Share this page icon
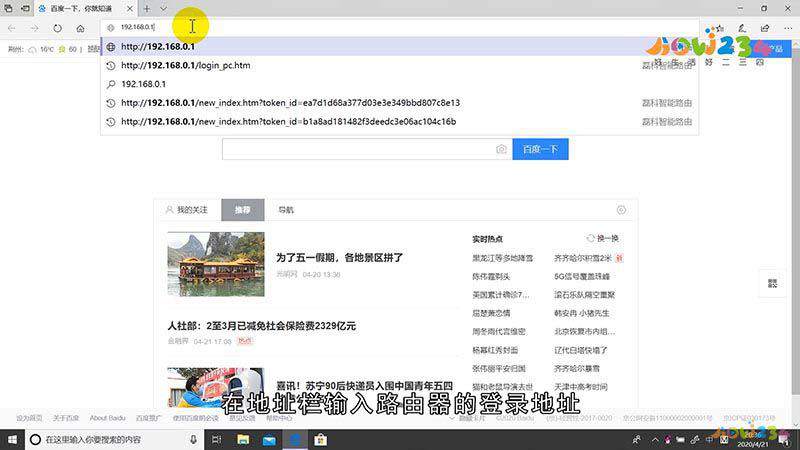 764,28
